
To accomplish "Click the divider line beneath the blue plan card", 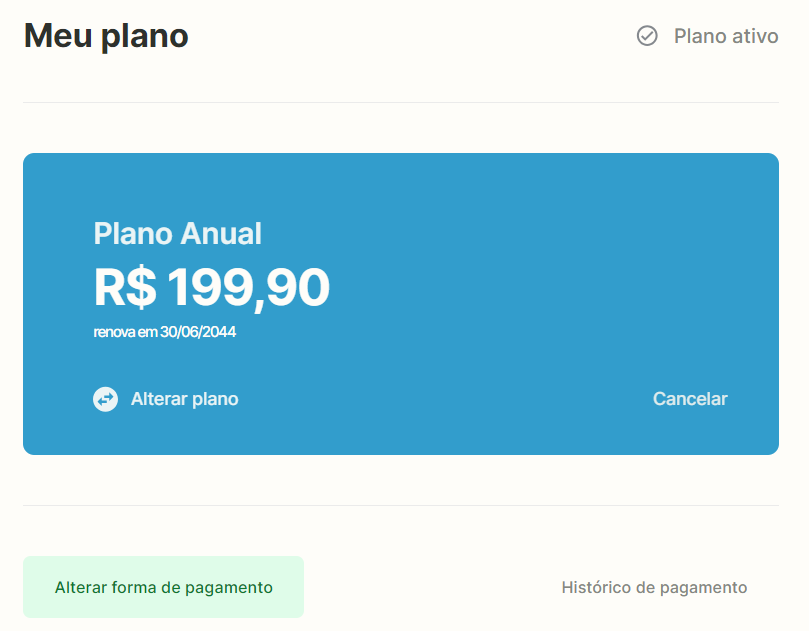I will [401, 506].
